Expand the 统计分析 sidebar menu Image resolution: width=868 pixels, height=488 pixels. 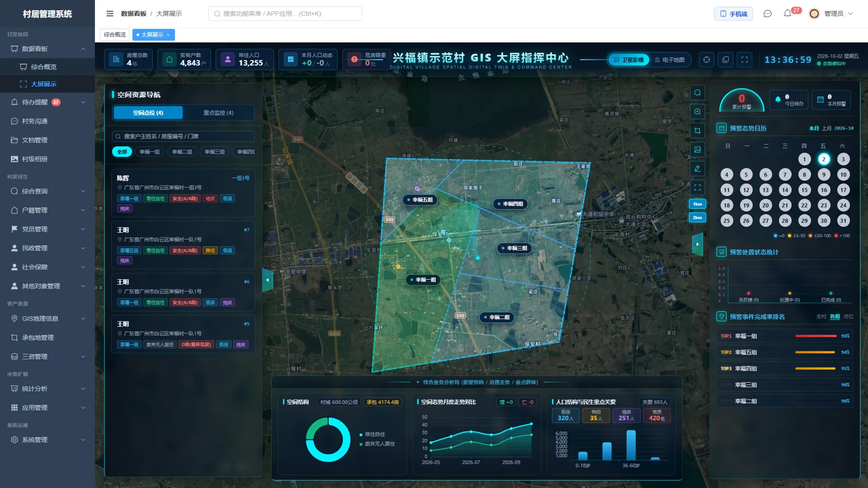click(47, 389)
